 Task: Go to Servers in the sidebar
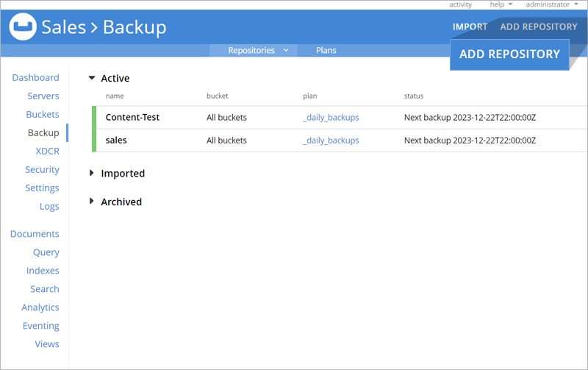point(43,96)
